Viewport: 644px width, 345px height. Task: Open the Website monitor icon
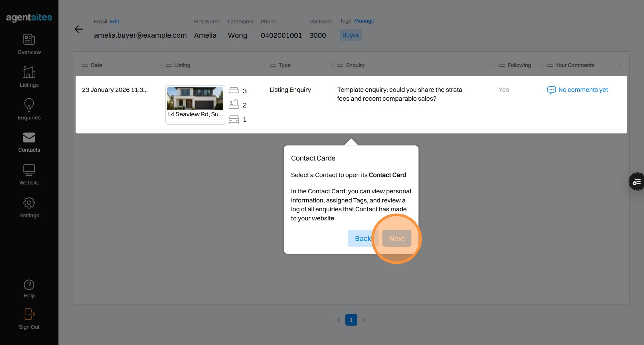click(x=29, y=170)
